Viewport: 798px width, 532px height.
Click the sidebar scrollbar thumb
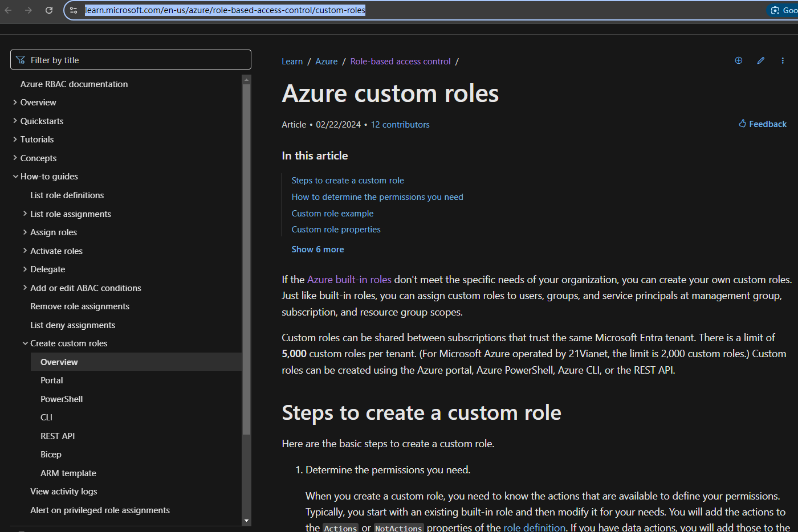246,259
